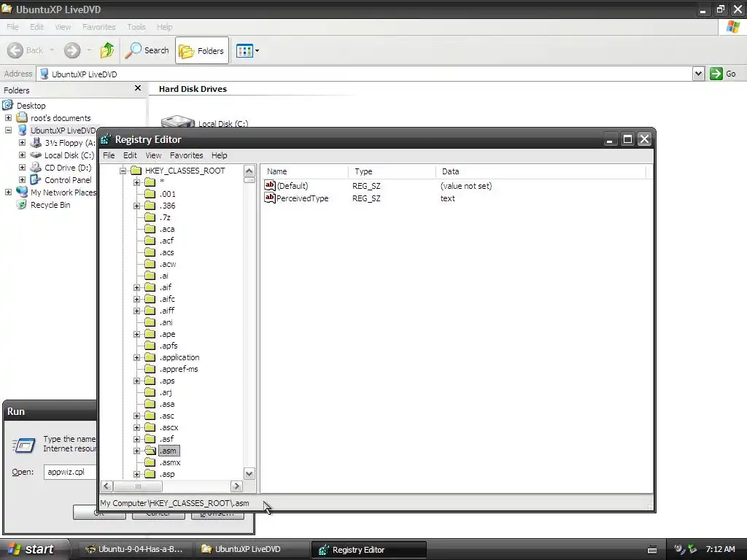Click the Search magnifier toolbar button

[x=147, y=50]
